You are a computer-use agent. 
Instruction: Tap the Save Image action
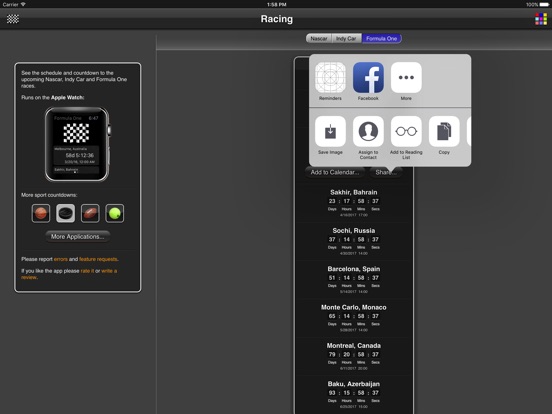tap(330, 131)
